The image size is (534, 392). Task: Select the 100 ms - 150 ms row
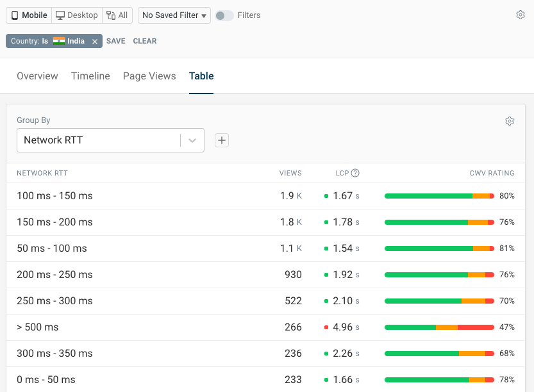(x=54, y=196)
